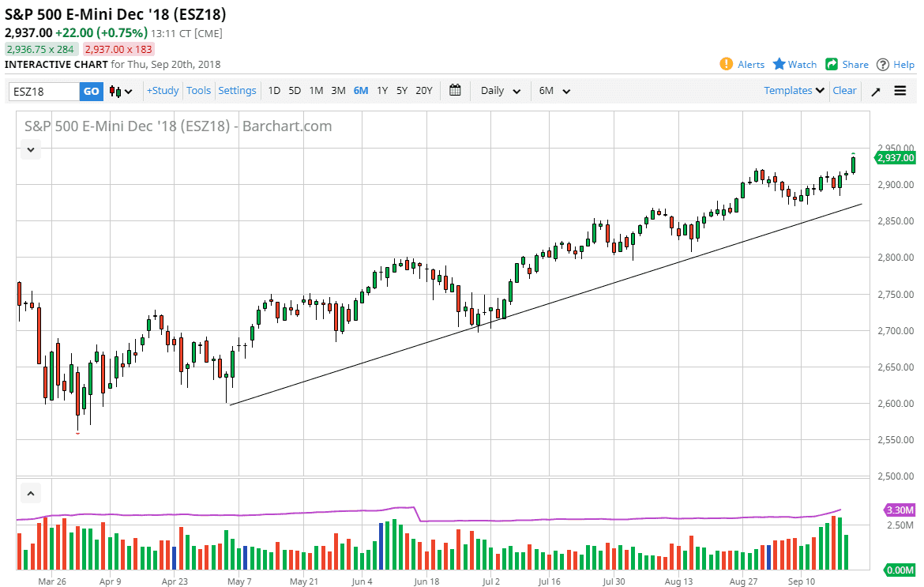Open the calendar date selector icon
924x587 pixels.
pyautogui.click(x=455, y=90)
